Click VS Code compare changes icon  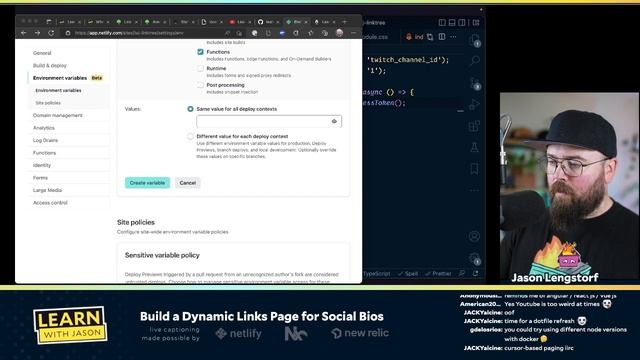(x=430, y=37)
